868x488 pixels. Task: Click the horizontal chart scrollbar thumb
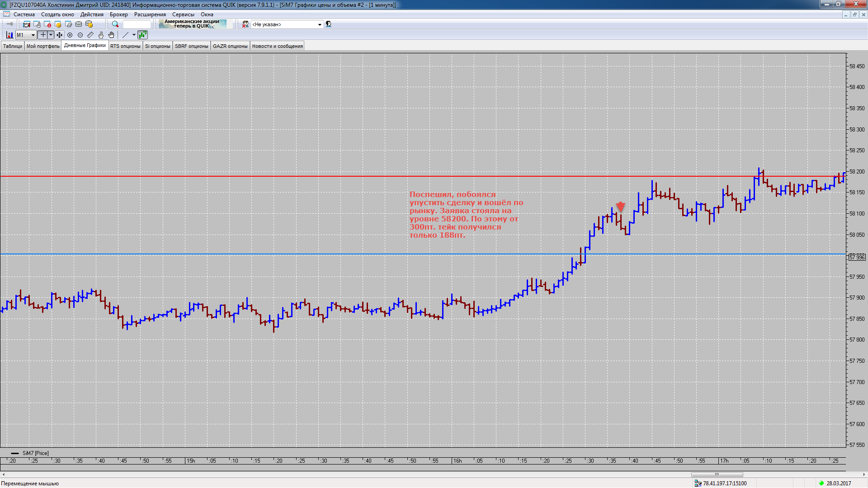point(717,474)
